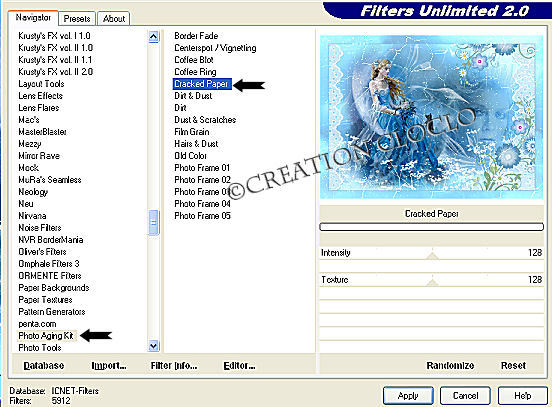Select the Coffee Ring filter
The width and height of the screenshot is (552, 407).
tap(195, 72)
